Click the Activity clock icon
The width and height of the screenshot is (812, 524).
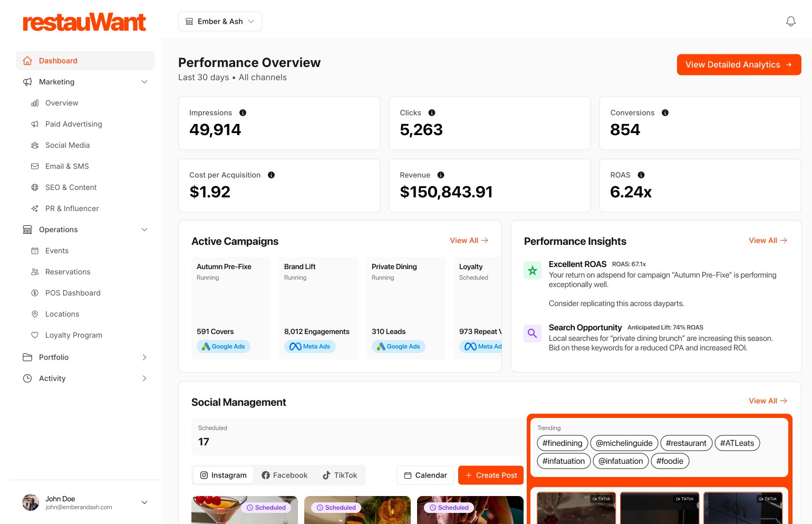coord(27,378)
